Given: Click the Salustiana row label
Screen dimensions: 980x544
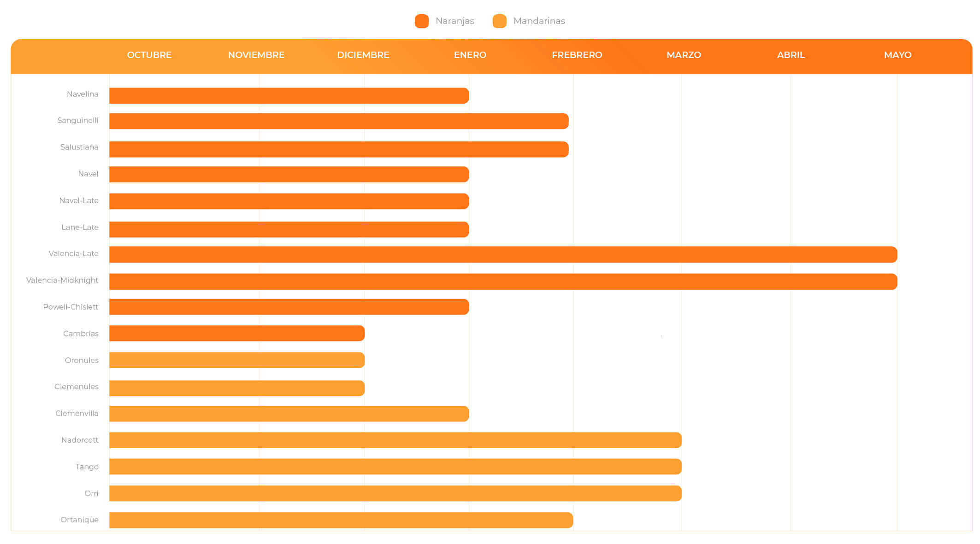Looking at the screenshot, I should tap(79, 147).
